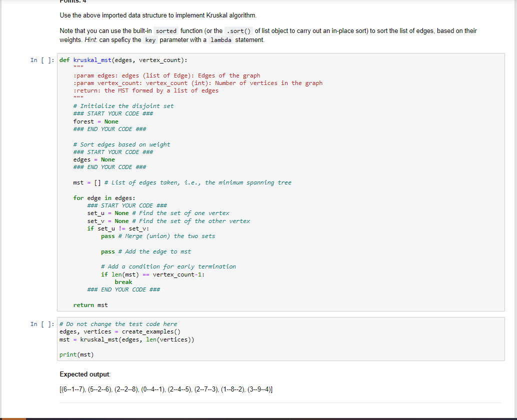Click 'mst = kruskal_mst(edges, len(vertices))' line
Viewport: 517px width, 420px height.
click(x=127, y=339)
